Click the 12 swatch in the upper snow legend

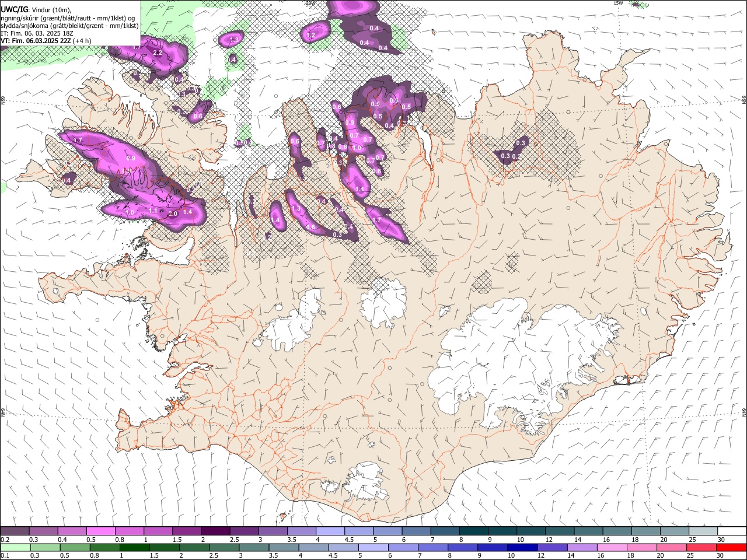point(560,531)
